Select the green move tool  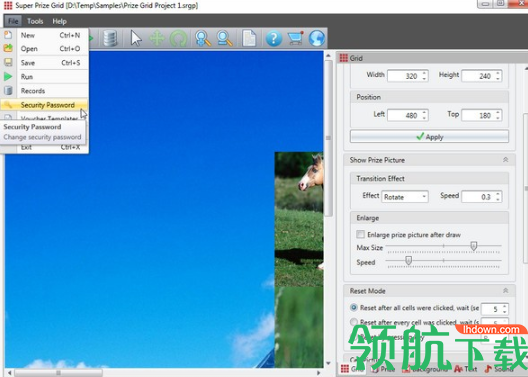[x=157, y=38]
